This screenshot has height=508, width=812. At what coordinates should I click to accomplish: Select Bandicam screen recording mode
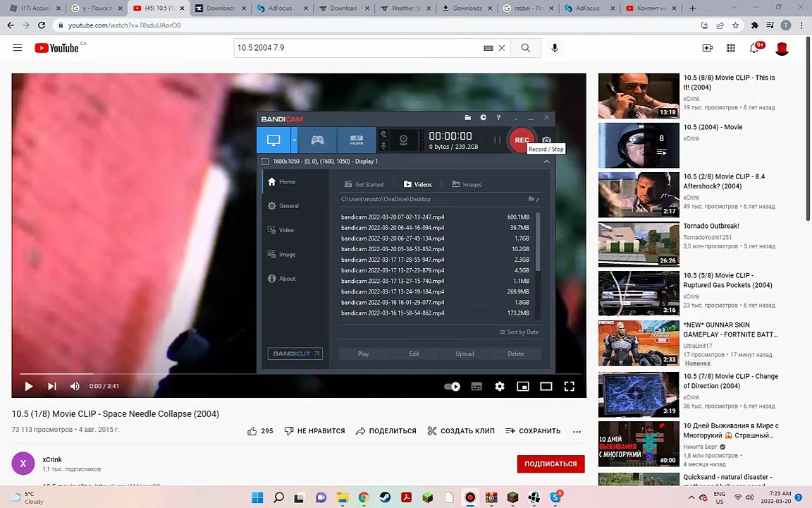pyautogui.click(x=273, y=140)
